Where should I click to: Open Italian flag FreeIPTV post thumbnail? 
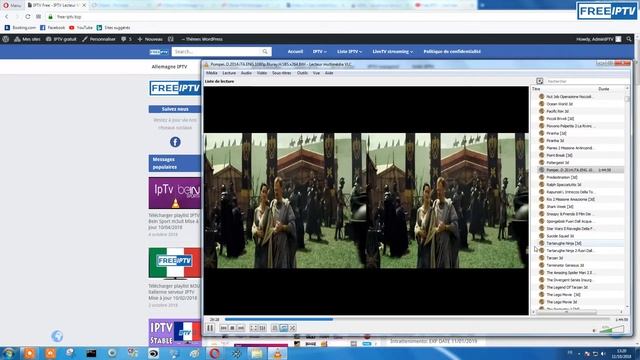[x=175, y=263]
